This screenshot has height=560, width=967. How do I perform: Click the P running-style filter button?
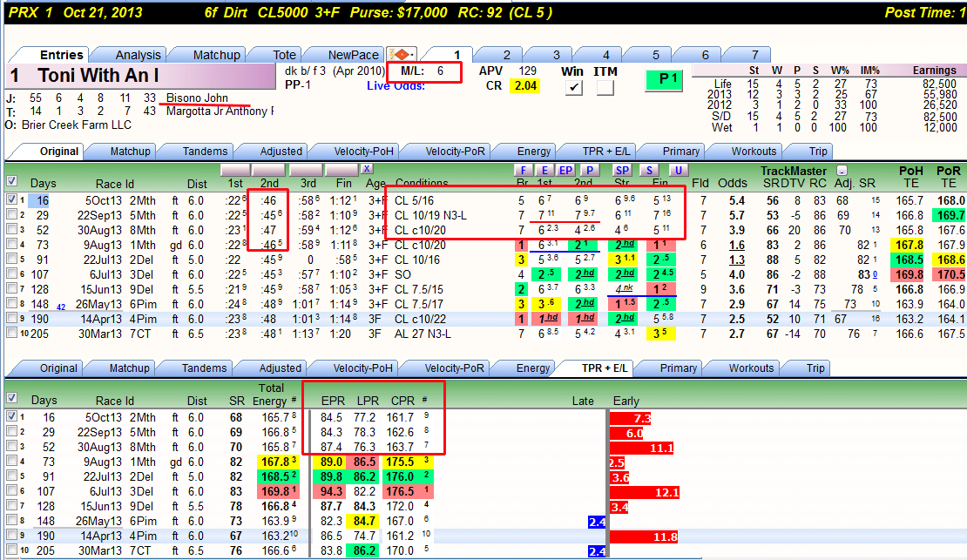click(590, 170)
